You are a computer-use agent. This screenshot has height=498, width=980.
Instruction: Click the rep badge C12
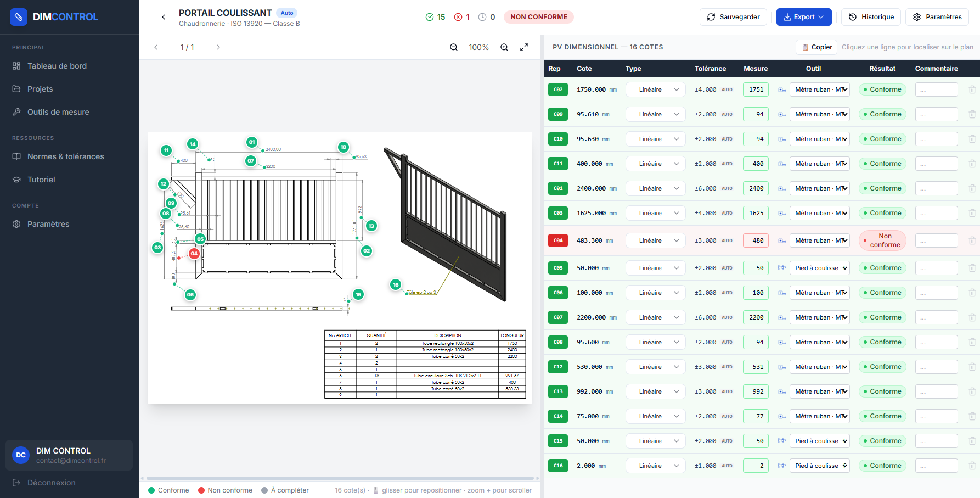coord(558,367)
